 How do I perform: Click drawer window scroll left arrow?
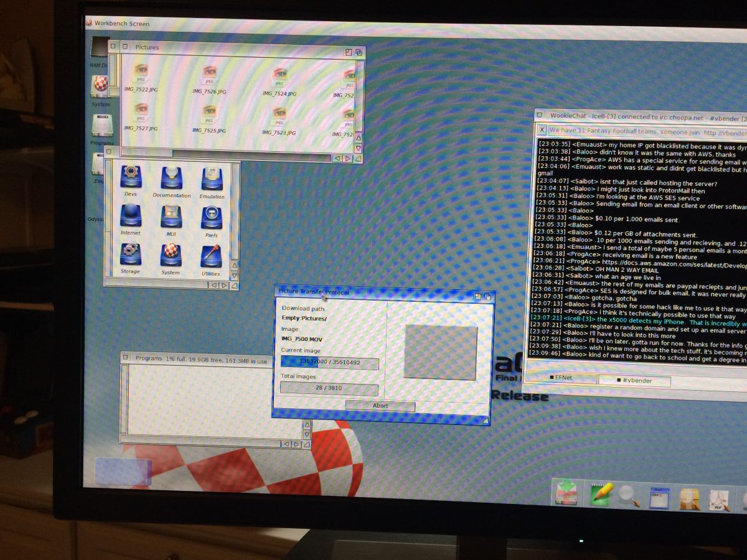(214, 285)
